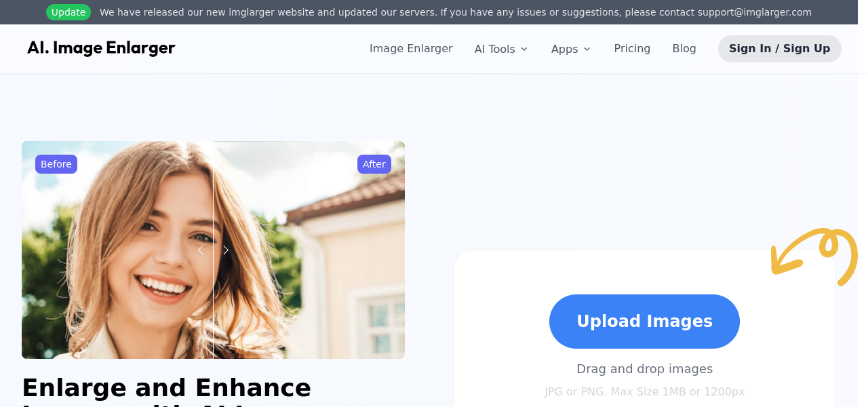Click the before/after divider handle
The width and height of the screenshot is (868, 407).
(214, 250)
